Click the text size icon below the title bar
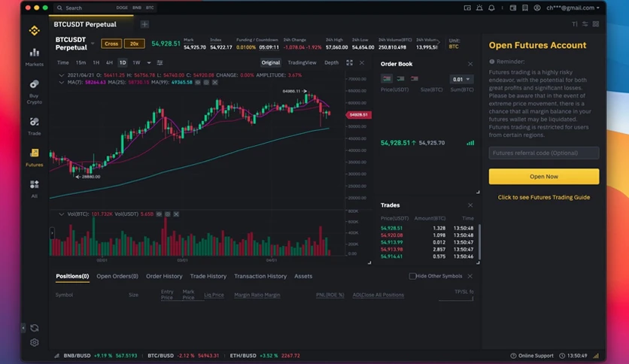Viewport: 629px width, 364px height. (574, 24)
